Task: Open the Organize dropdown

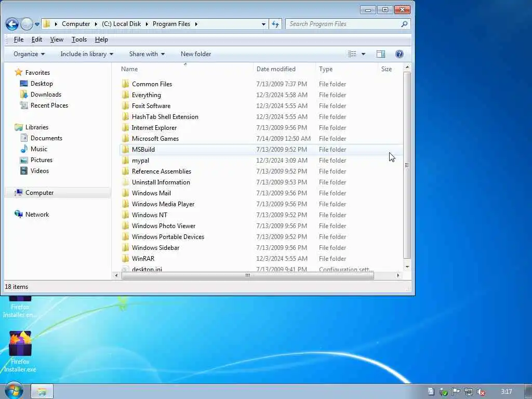Action: pos(29,54)
